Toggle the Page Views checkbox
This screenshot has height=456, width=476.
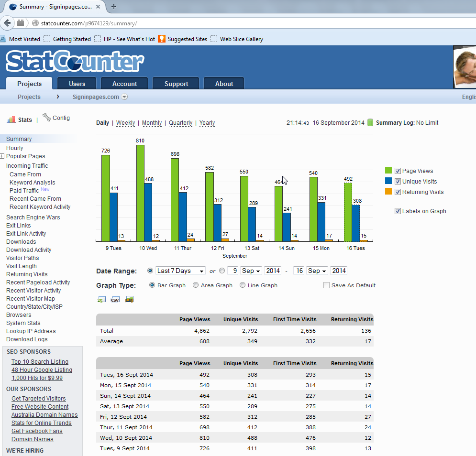[398, 171]
